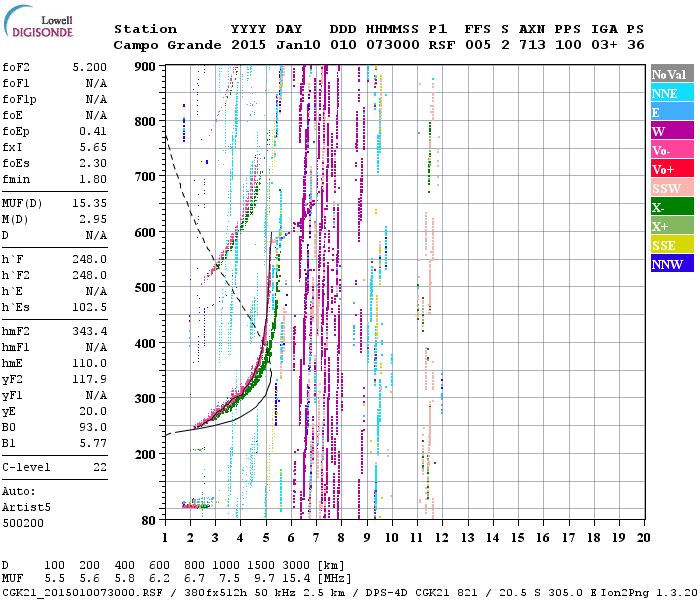Click the yF2 value 117.9
Viewport: 700px width, 600px height.
tap(90, 379)
